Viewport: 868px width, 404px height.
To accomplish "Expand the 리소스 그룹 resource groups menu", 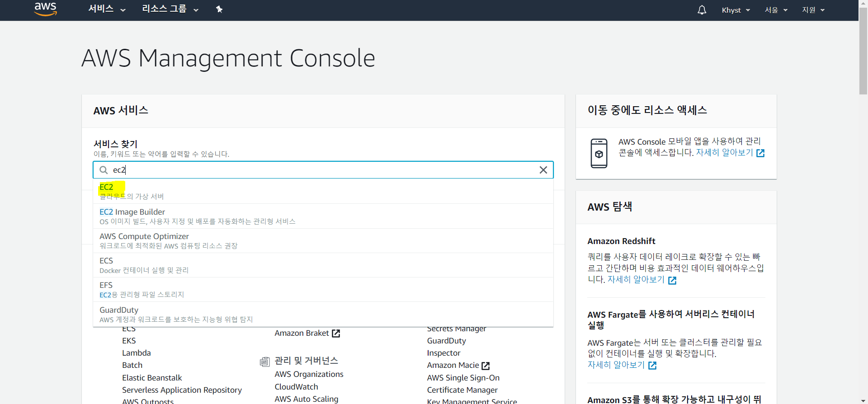I will coord(170,9).
